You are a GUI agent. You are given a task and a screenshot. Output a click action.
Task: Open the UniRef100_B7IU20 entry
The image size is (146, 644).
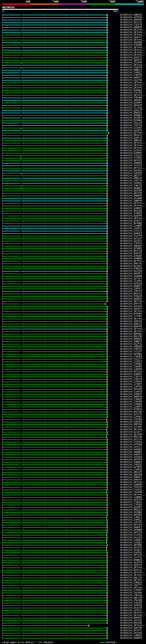(x=131, y=371)
